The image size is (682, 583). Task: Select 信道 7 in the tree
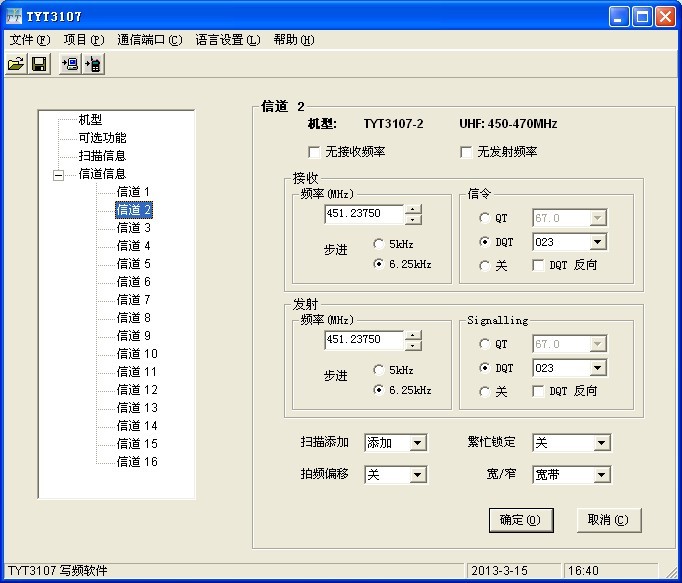click(134, 300)
